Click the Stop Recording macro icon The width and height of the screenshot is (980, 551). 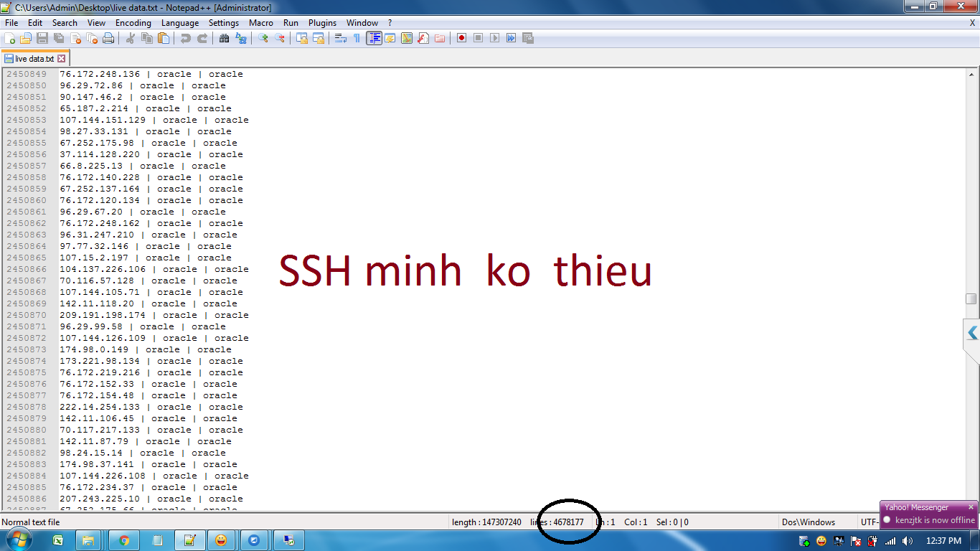coord(479,38)
